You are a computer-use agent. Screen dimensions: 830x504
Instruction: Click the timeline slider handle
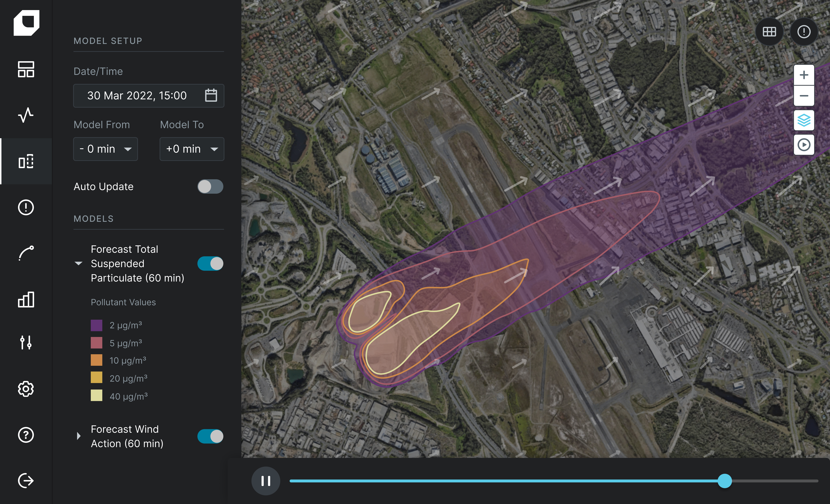coord(725,481)
